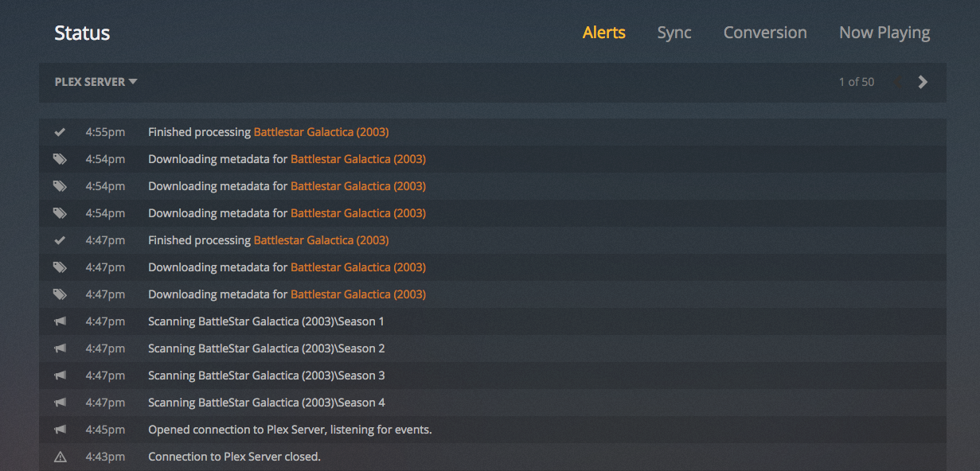
Task: Click tag icon on first 4:54pm metadata row
Action: (x=60, y=159)
